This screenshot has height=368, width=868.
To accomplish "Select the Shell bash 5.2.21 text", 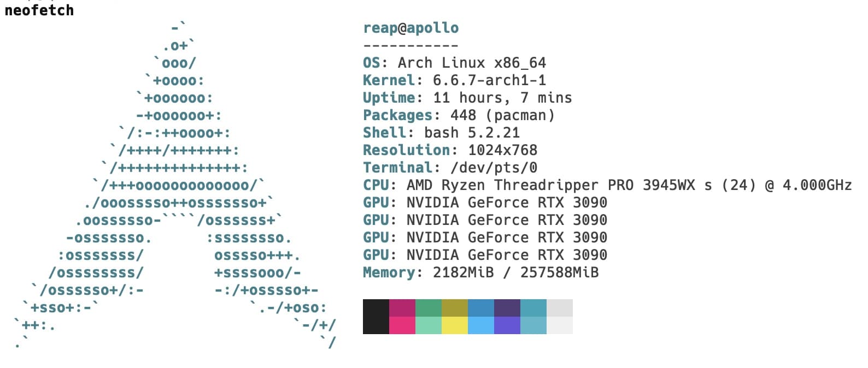I will coord(472,133).
